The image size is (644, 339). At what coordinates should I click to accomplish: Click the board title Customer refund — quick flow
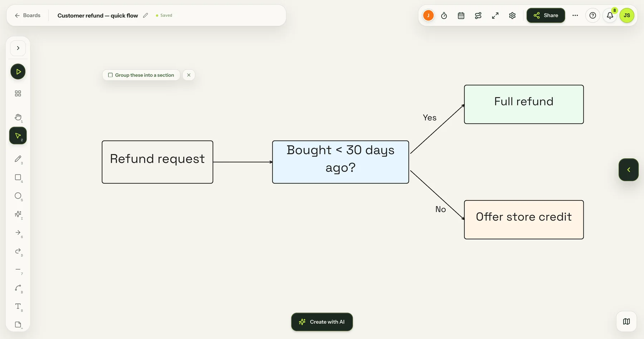click(x=98, y=15)
